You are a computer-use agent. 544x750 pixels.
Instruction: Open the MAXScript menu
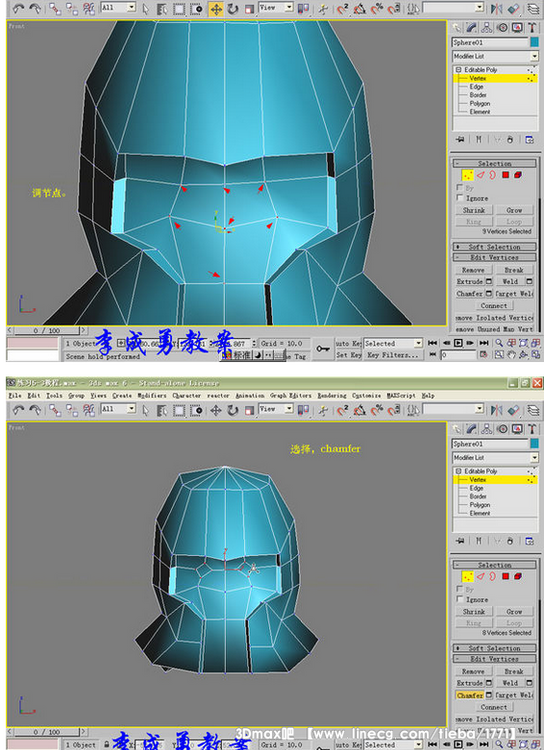click(401, 396)
